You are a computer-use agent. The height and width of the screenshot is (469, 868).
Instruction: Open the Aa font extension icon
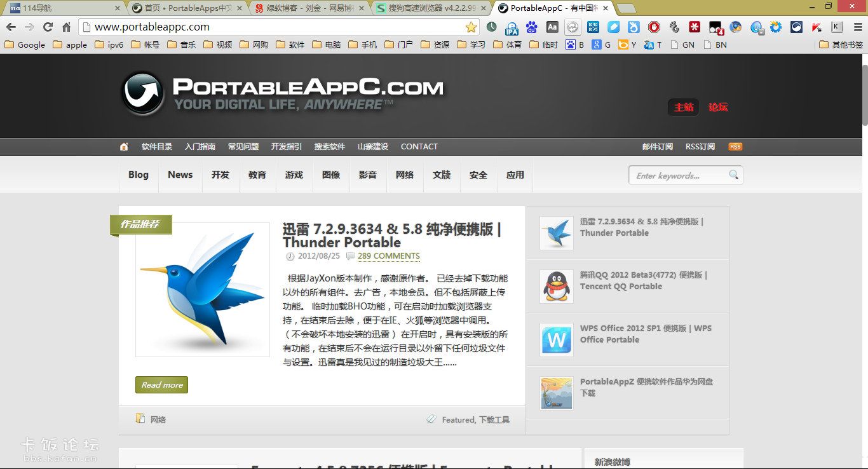[x=552, y=27]
